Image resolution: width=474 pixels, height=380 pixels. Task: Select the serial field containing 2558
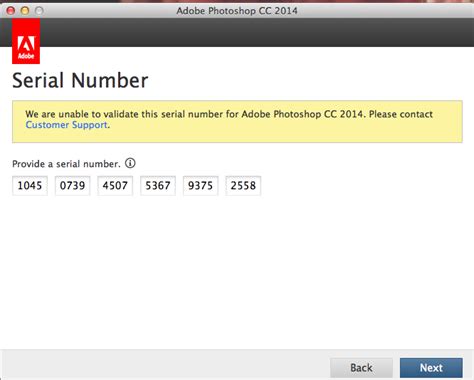coord(243,186)
